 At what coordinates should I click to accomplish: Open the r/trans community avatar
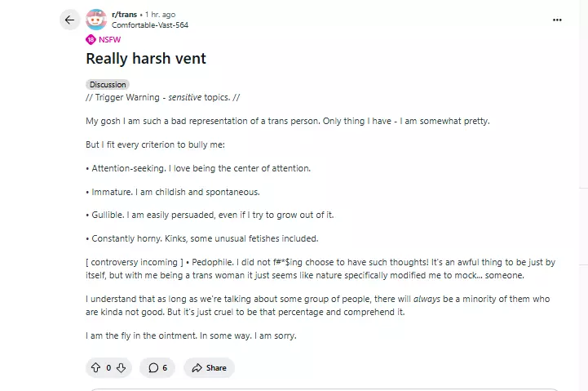coord(96,20)
